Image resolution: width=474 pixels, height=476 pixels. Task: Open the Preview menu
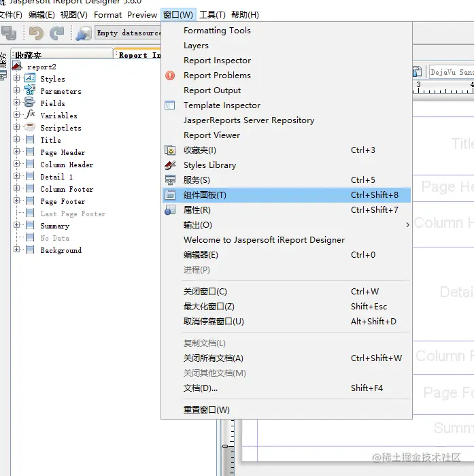[x=142, y=14]
